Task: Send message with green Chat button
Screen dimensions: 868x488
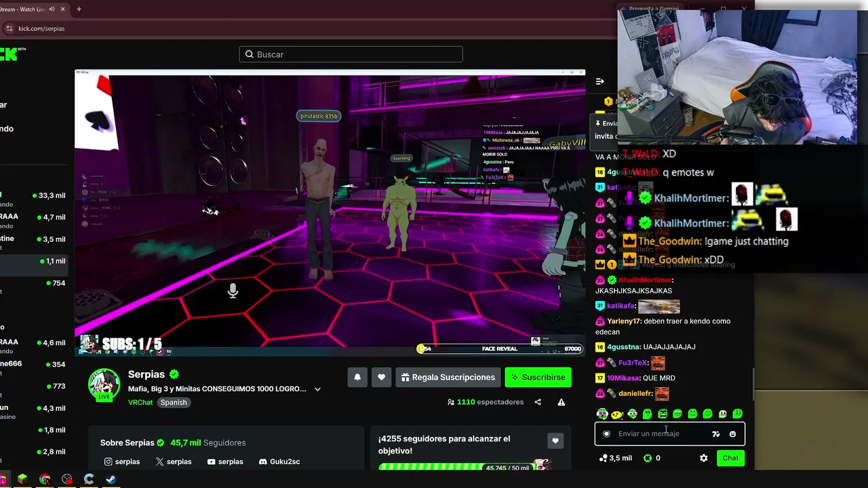Action: point(730,458)
